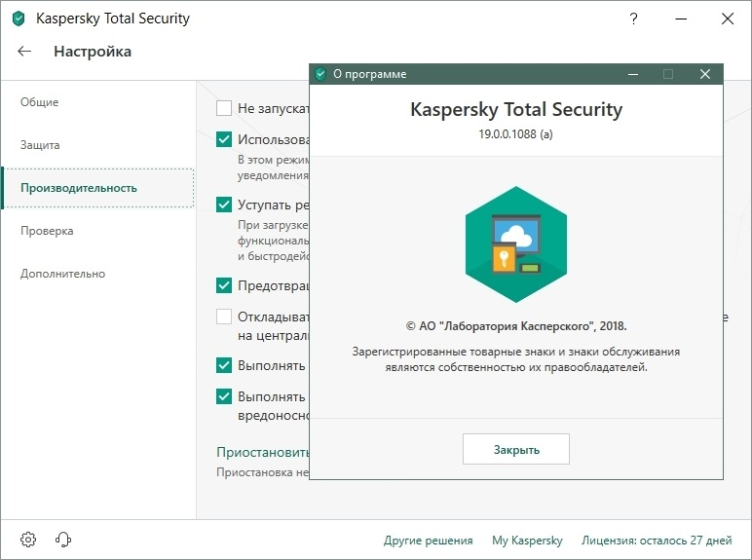Toggle the 'Уступать ре...' checkbox
Image resolution: width=752 pixels, height=560 pixels.
click(224, 205)
